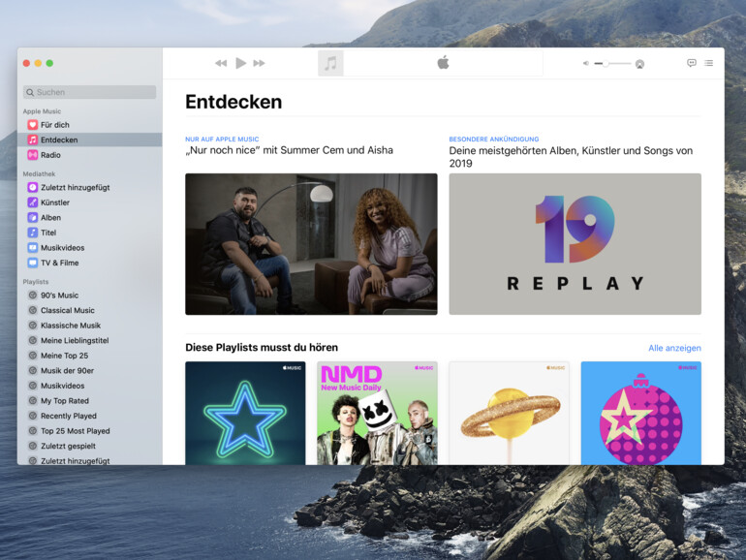Click the fast-forward next track button
This screenshot has height=560, width=746.
[260, 63]
